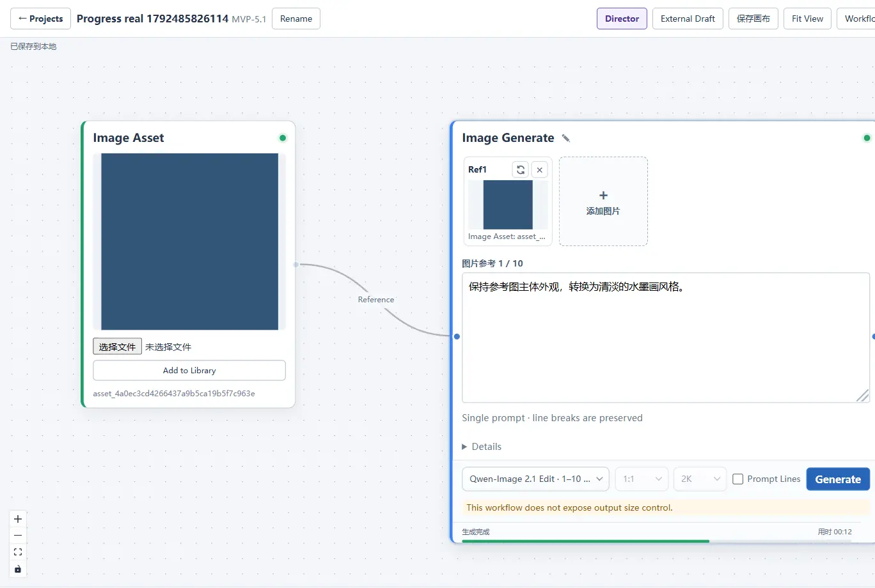Click the Rename button
Viewport: 875px width, 588px height.
tap(296, 19)
